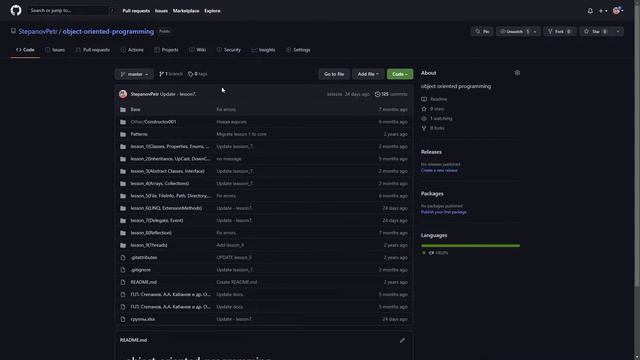This screenshot has height=360, width=640.
Task: Open the StepanovPetr owner link
Action: 38,31
